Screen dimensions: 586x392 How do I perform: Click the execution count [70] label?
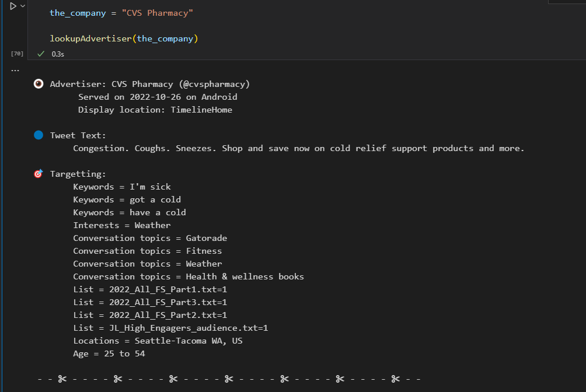17,54
